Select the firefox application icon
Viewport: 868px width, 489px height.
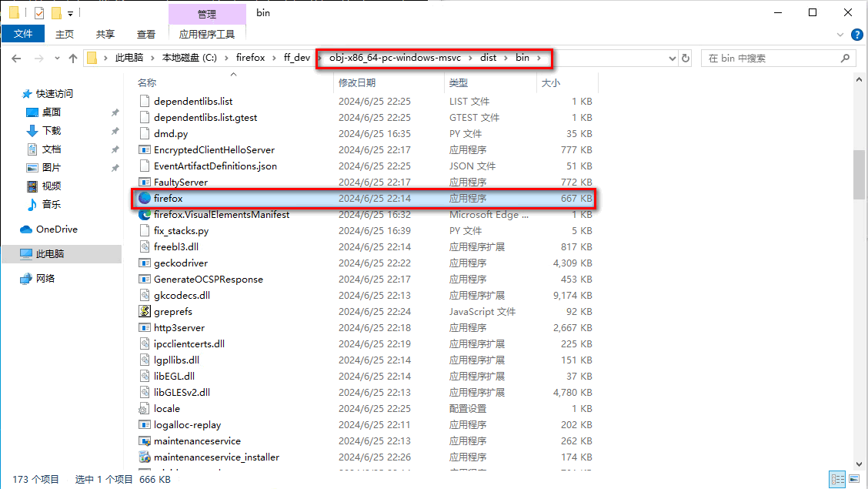pyautogui.click(x=145, y=198)
